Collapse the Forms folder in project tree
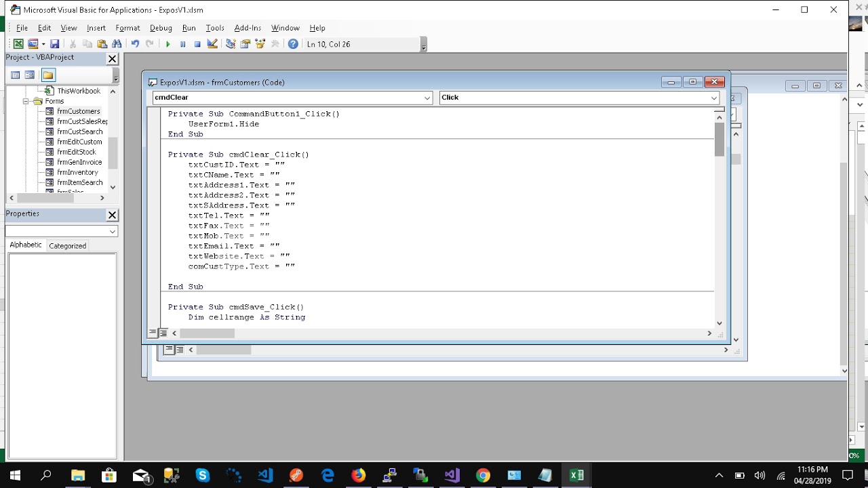Image resolution: width=868 pixels, height=488 pixels. (x=27, y=101)
